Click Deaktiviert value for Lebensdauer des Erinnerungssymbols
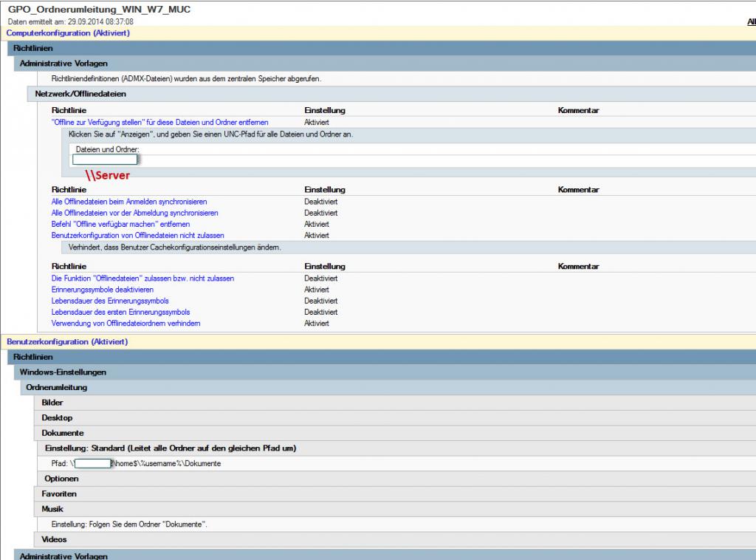This screenshot has width=756, height=560. tap(320, 301)
